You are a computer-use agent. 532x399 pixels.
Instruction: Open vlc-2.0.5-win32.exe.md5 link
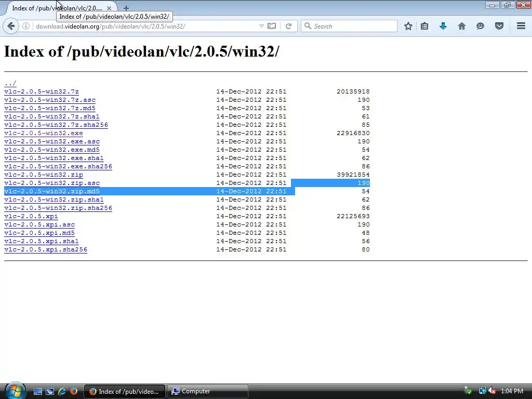coord(52,150)
